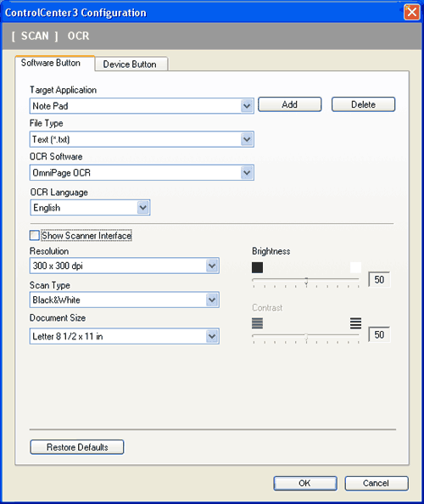This screenshot has height=504, width=424.
Task: Confirm settings with the OK button
Action: (305, 483)
